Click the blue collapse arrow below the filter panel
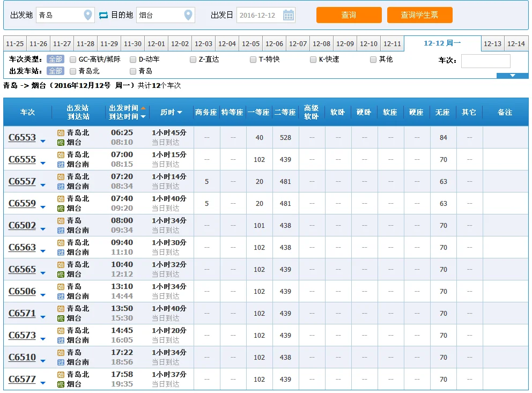This screenshot has height=393, width=532. tap(513, 76)
